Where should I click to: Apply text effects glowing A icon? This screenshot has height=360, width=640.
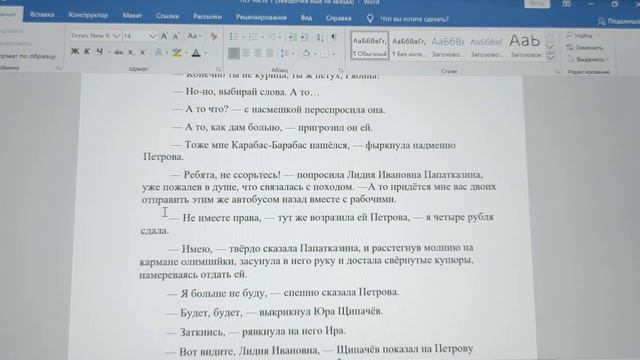(159, 52)
